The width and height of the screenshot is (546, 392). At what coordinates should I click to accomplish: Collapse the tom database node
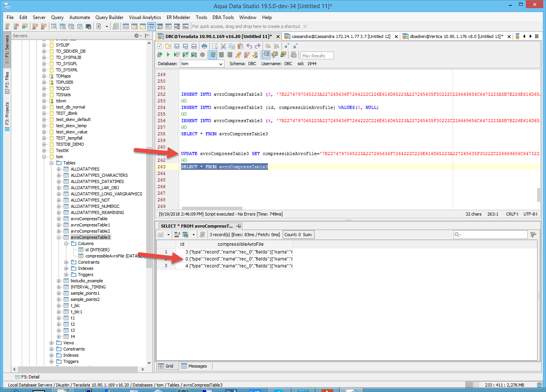pos(44,157)
